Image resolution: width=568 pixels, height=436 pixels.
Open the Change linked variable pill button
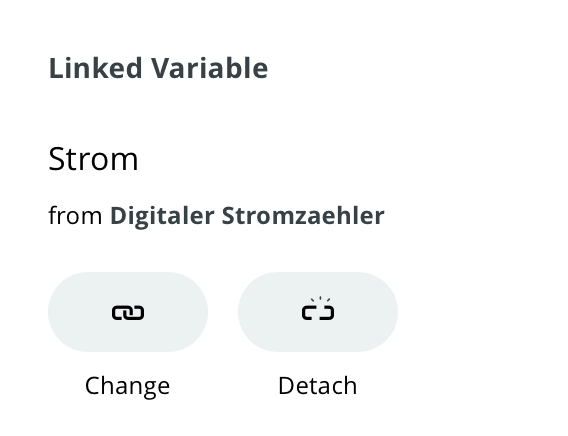click(128, 312)
